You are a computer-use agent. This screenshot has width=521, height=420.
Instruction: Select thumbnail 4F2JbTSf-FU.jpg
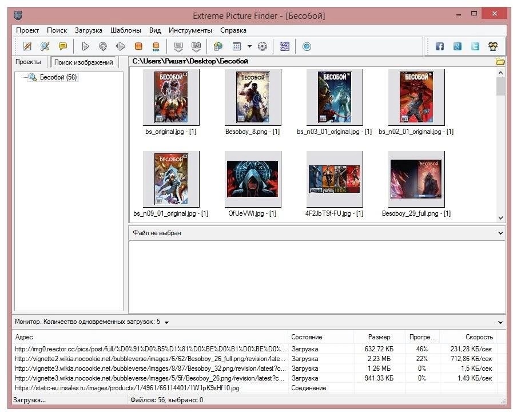(334, 179)
